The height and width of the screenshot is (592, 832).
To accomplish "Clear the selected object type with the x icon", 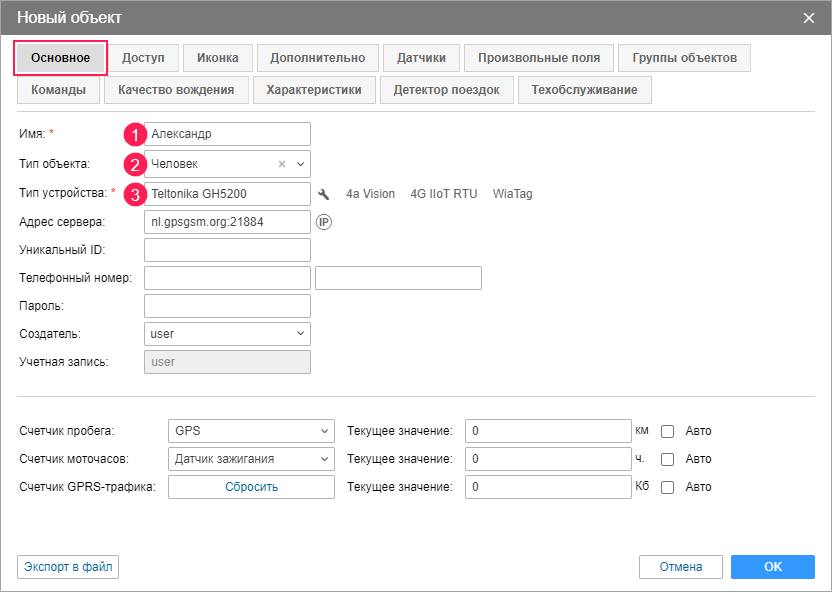I will click(x=282, y=164).
